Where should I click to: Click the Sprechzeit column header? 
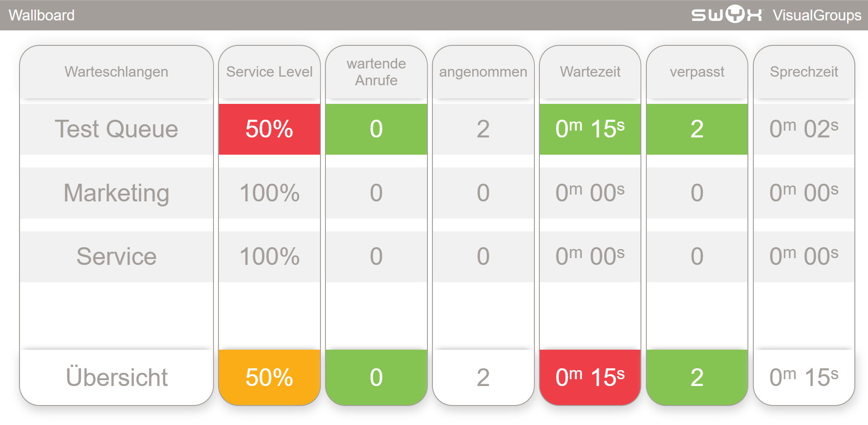[x=804, y=72]
